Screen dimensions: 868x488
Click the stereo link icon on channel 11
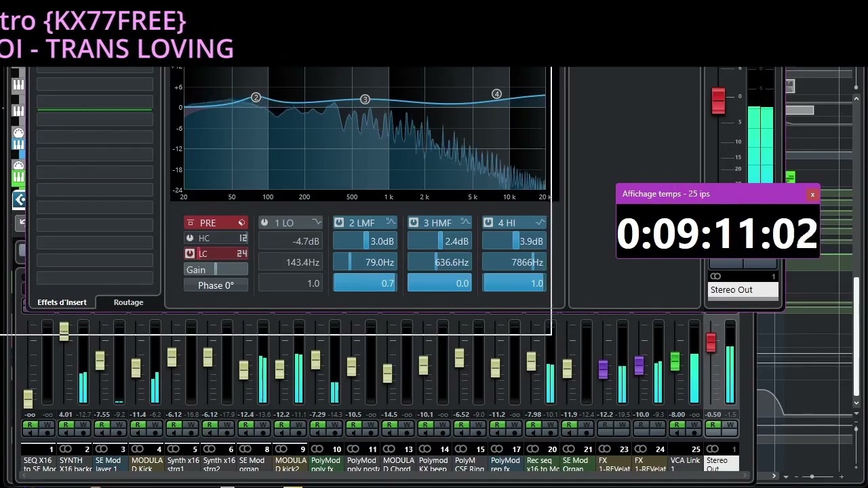pos(353,449)
